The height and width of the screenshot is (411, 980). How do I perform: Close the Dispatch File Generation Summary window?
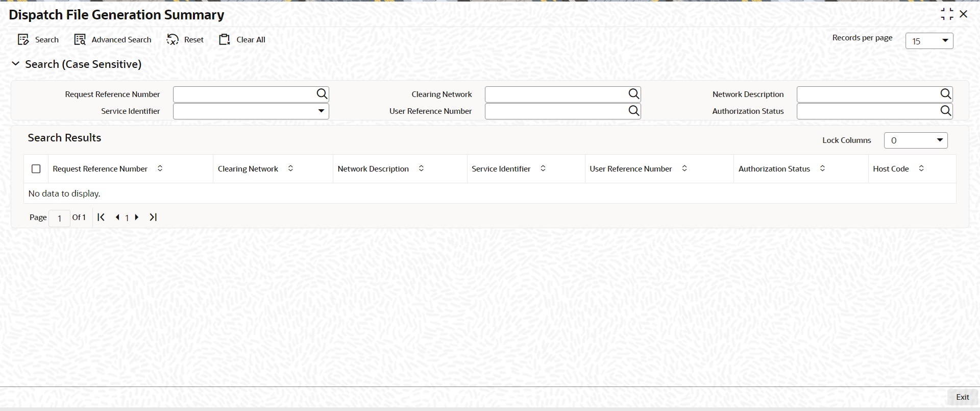pyautogui.click(x=964, y=14)
